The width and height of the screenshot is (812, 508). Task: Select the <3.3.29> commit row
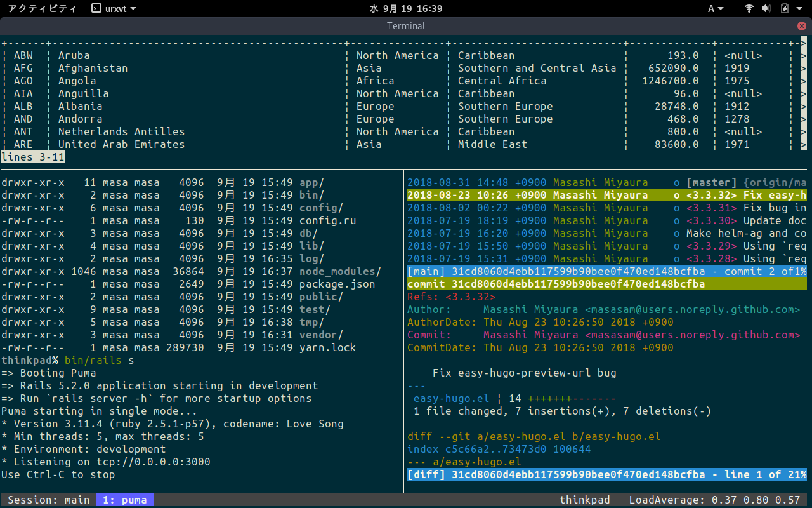[x=607, y=246]
